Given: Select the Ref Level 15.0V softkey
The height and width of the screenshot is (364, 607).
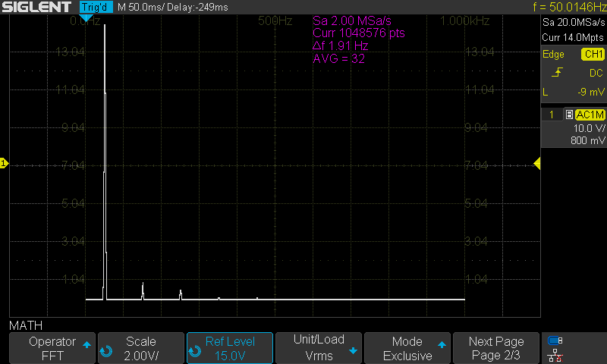Looking at the screenshot, I should pos(230,348).
